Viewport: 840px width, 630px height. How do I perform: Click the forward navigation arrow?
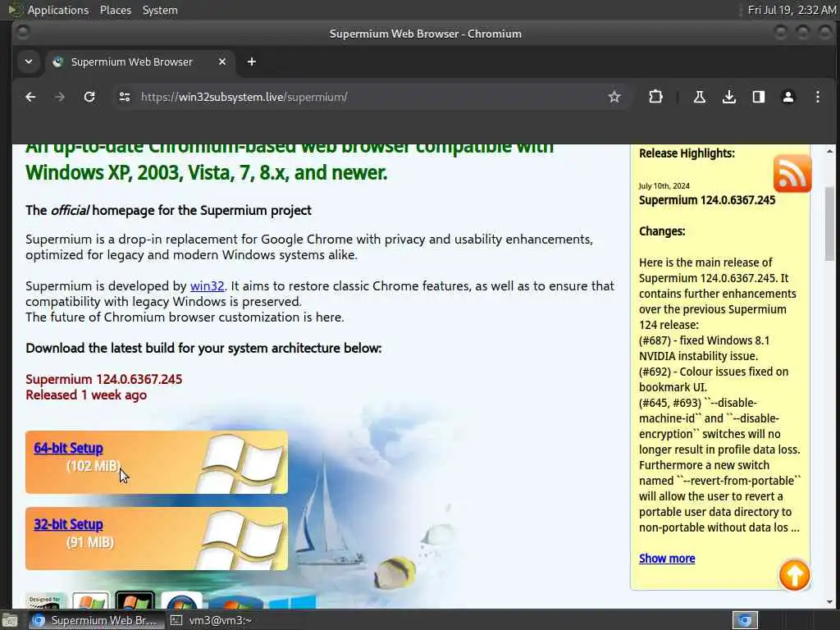(x=59, y=97)
